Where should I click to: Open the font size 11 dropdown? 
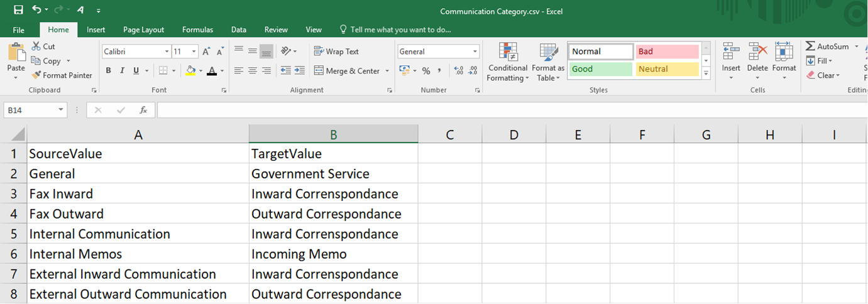point(194,52)
